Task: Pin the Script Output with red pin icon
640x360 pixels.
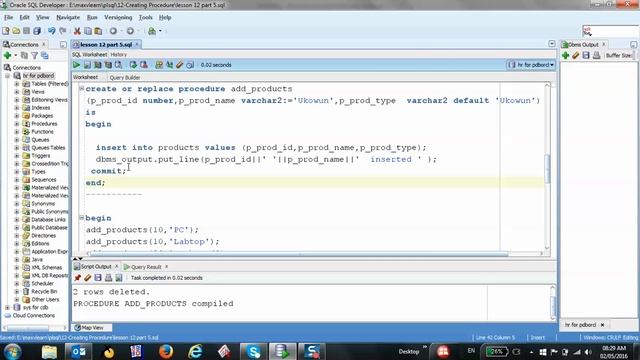Action: pos(77,278)
